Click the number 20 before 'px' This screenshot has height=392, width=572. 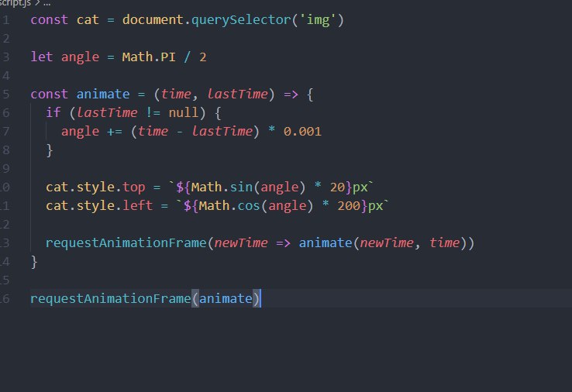337,187
